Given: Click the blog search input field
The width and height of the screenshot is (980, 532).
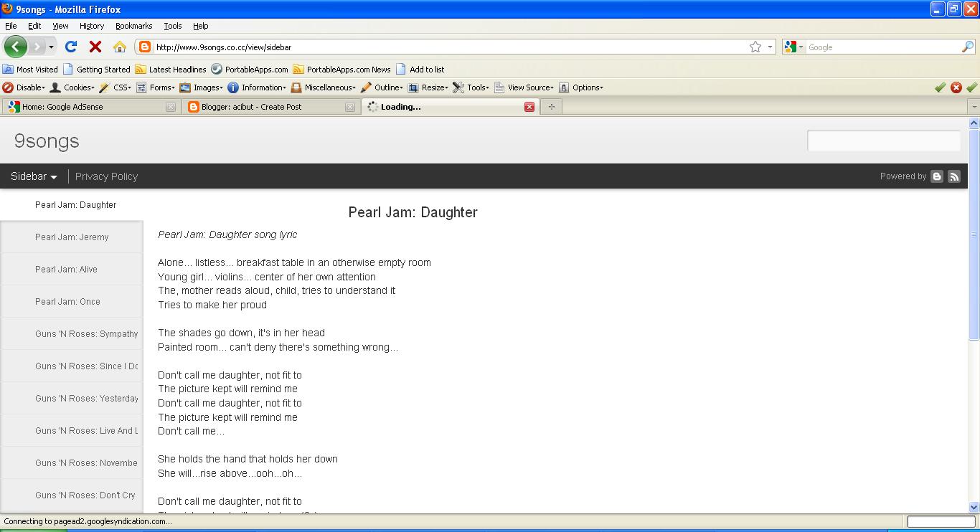Looking at the screenshot, I should pos(884,141).
